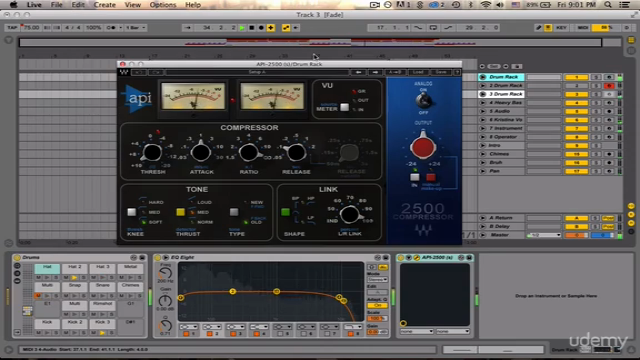Screen dimensions: 640x360
Task: Click the volume icon in menu bar
Action: [x=500, y=5]
